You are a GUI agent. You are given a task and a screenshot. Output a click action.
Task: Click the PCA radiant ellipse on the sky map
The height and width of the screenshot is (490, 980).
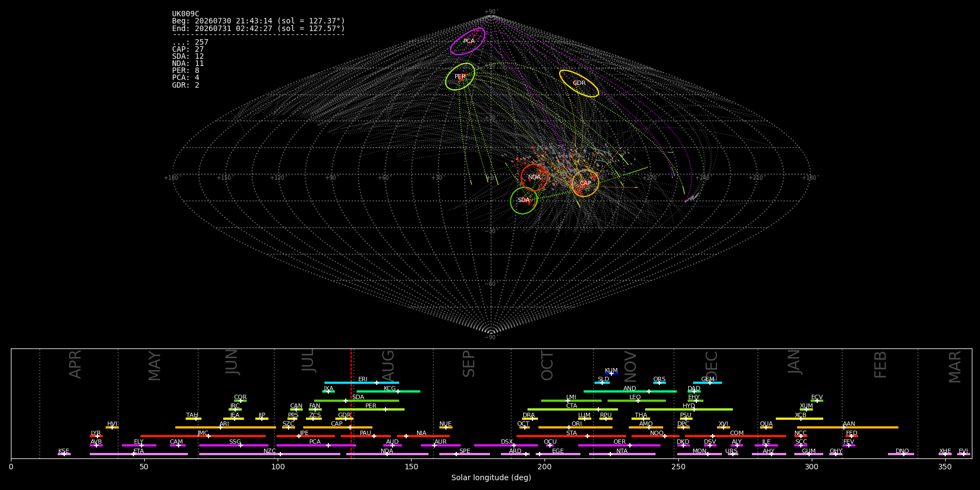tap(468, 41)
